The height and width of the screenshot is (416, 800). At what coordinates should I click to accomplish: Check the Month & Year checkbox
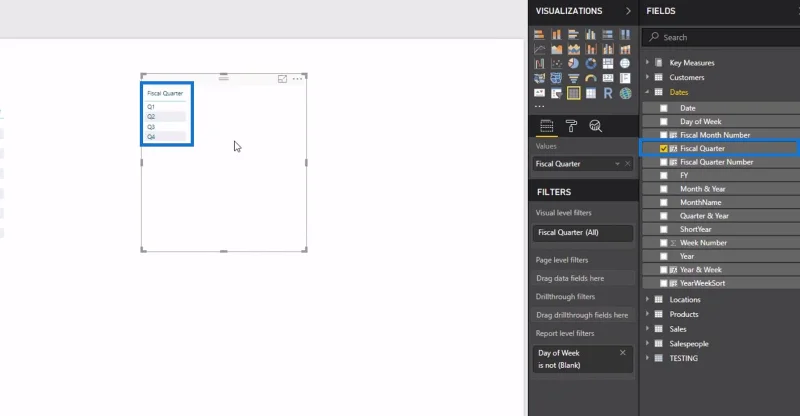tap(663, 189)
